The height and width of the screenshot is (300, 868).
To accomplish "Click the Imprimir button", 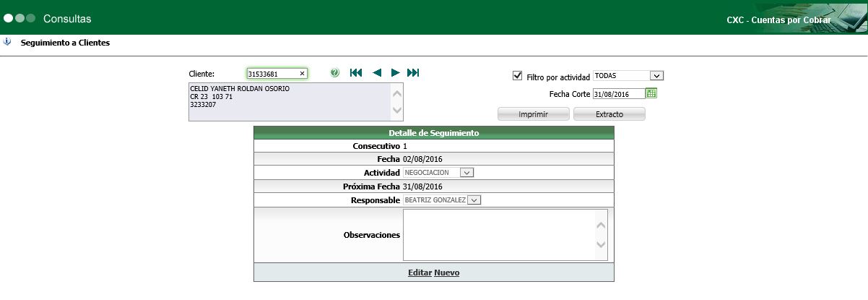I will pos(534,114).
